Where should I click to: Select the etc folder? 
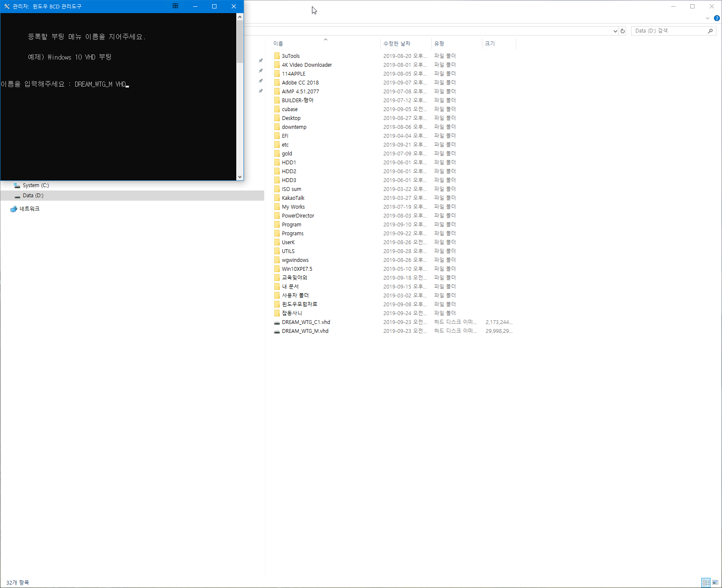pyautogui.click(x=285, y=144)
